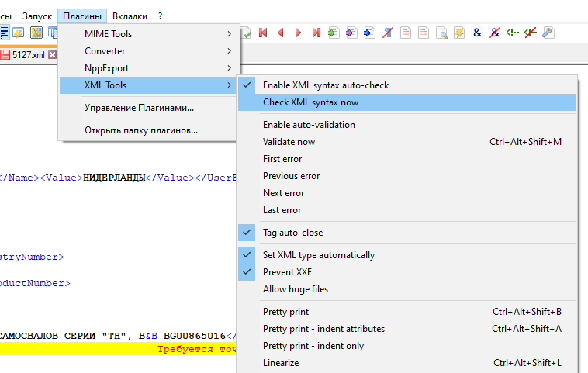Screen dimensions: 588x373
Task: Click the red next-error right arrow icon
Action: coord(298,33)
